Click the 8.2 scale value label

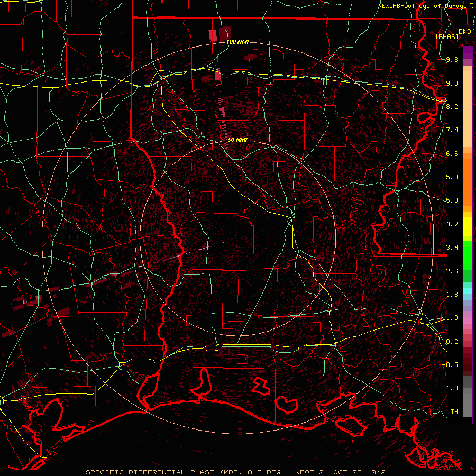(452, 106)
